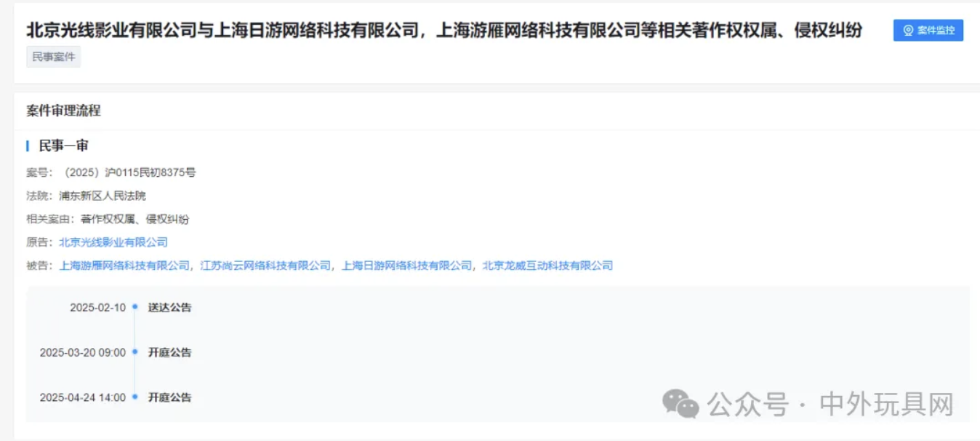Click the page title of the case
Viewport: 980px width, 441px height.
tap(444, 31)
